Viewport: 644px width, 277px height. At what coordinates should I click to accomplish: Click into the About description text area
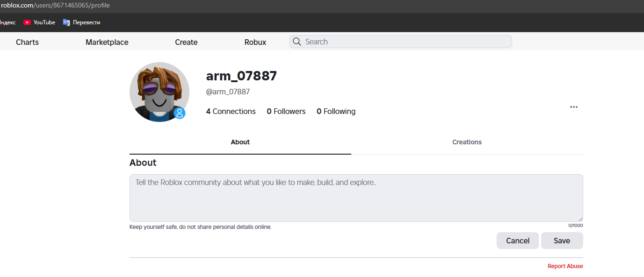pos(356,198)
